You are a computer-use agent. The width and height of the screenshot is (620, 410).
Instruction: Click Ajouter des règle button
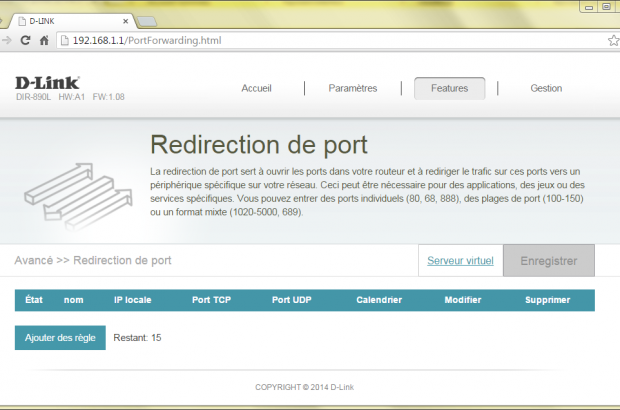[x=60, y=338]
